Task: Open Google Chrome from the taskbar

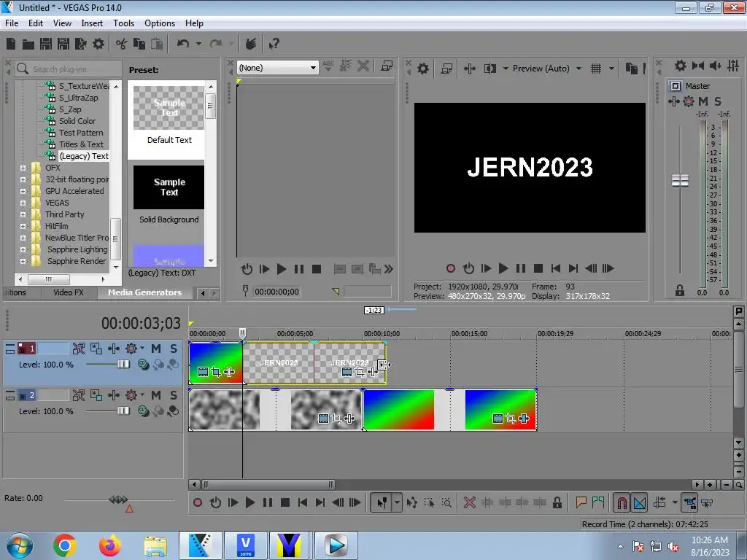Action: [65, 545]
